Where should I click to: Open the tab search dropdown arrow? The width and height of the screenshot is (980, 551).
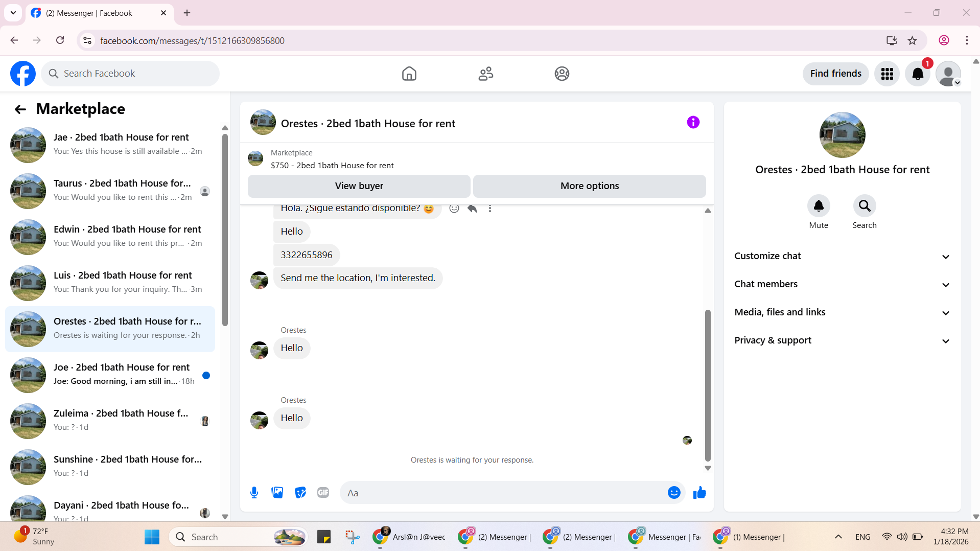coord(13,13)
